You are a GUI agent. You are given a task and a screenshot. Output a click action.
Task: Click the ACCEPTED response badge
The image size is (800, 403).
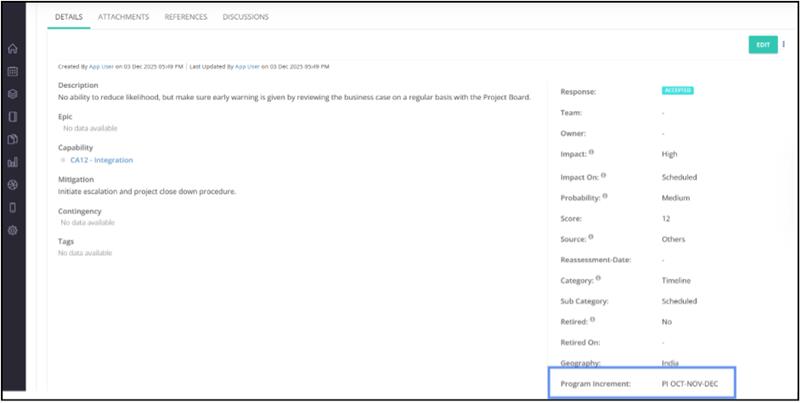[x=678, y=90]
